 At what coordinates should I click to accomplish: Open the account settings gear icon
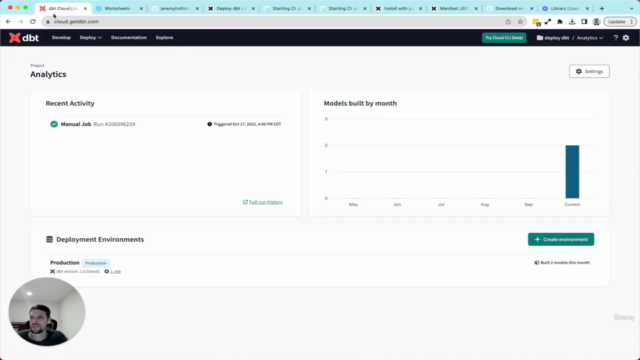pos(626,38)
